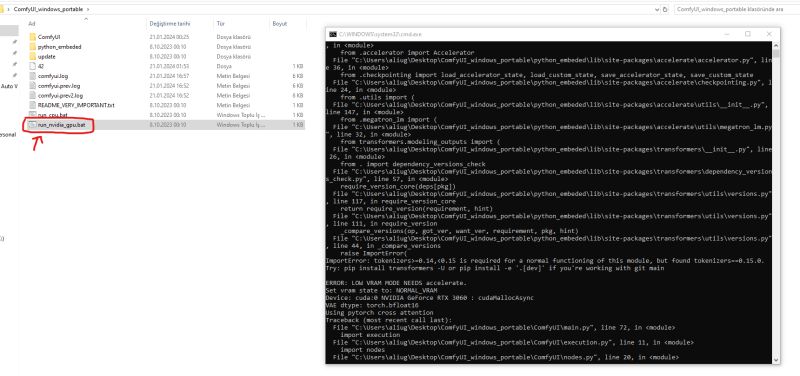Click the 'Using pytorch cross attention' line
The image size is (800, 376).
tap(379, 312)
